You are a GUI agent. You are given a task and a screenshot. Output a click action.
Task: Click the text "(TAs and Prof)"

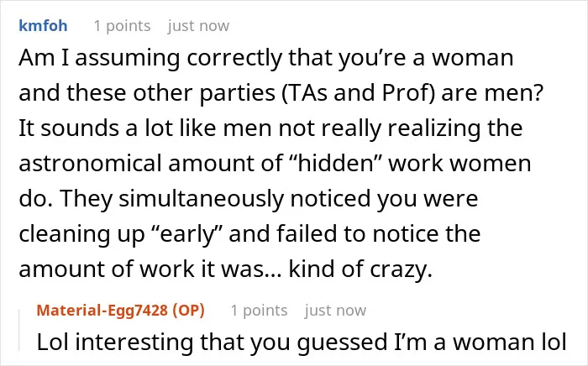click(359, 93)
